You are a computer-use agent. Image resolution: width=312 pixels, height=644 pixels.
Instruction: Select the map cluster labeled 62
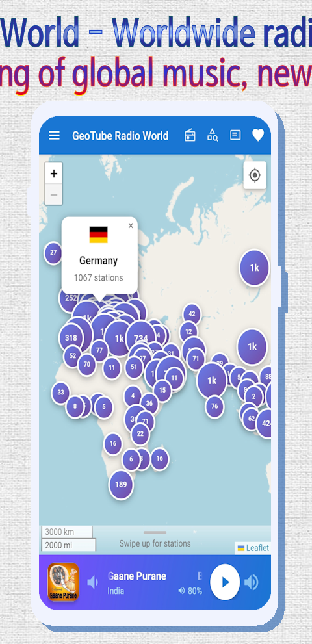tap(252, 419)
